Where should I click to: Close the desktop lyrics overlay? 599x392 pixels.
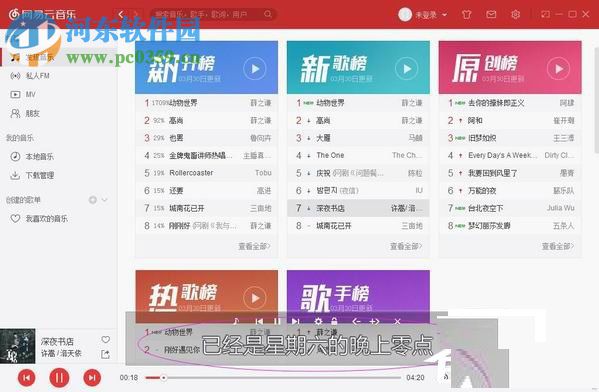(x=397, y=322)
